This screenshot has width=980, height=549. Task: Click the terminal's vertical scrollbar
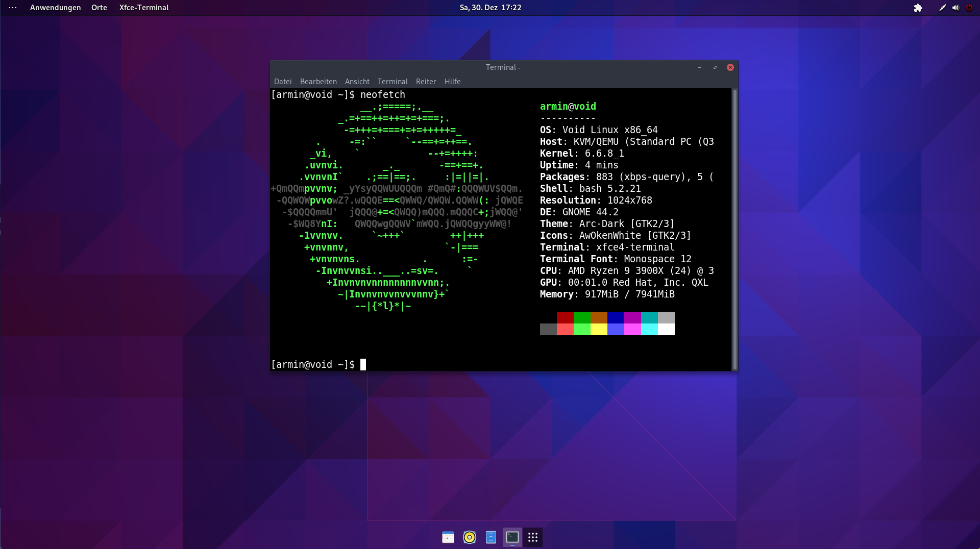coord(734,229)
